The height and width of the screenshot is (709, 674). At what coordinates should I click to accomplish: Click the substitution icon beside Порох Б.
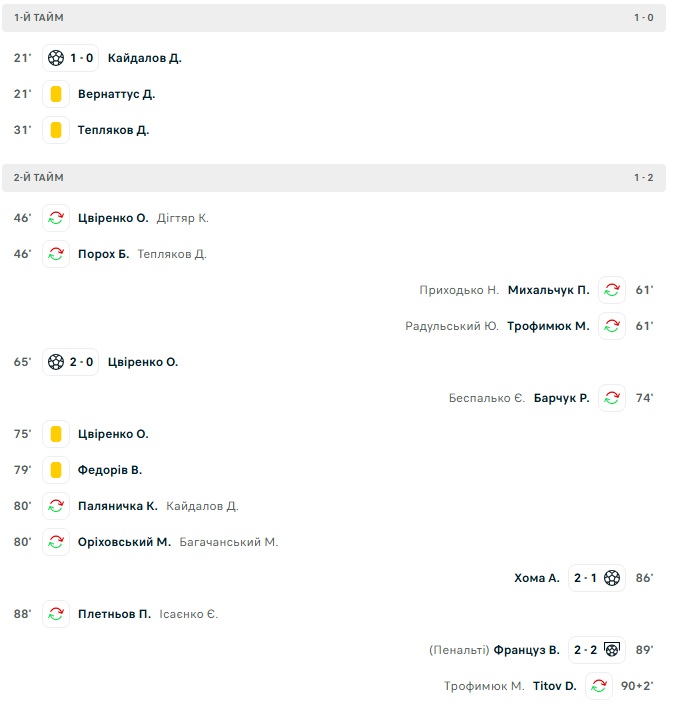click(56, 254)
